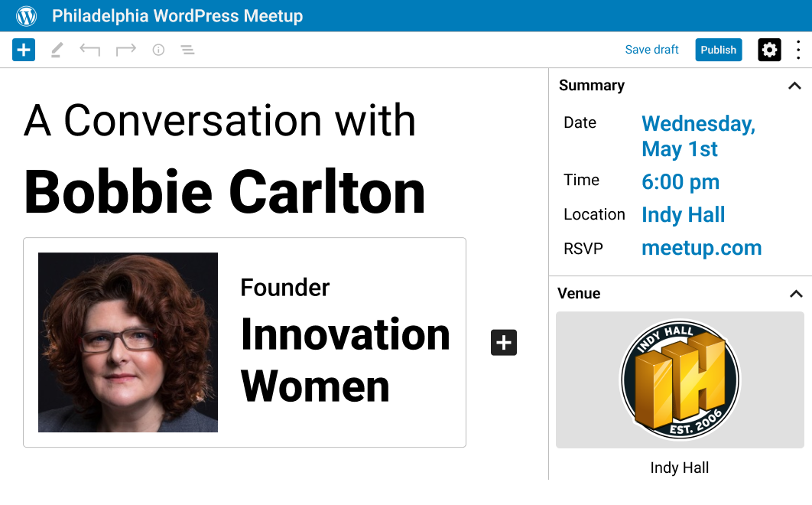The height and width of the screenshot is (505, 812).
Task: Change the time 6:00 pm
Action: click(680, 182)
